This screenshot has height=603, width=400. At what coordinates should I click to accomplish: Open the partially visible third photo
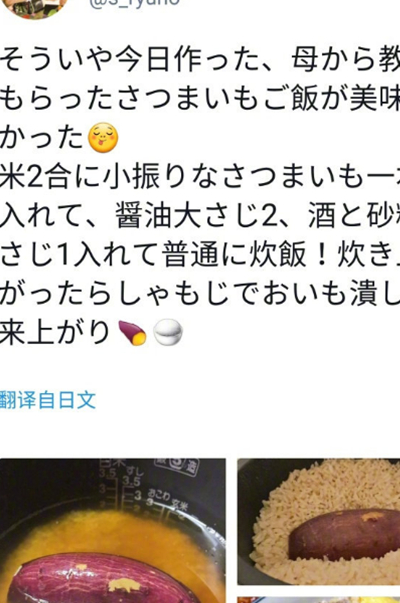click(319, 600)
